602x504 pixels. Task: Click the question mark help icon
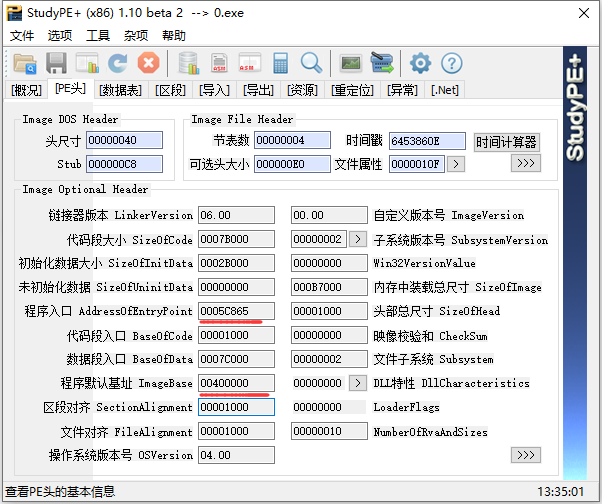tap(452, 63)
